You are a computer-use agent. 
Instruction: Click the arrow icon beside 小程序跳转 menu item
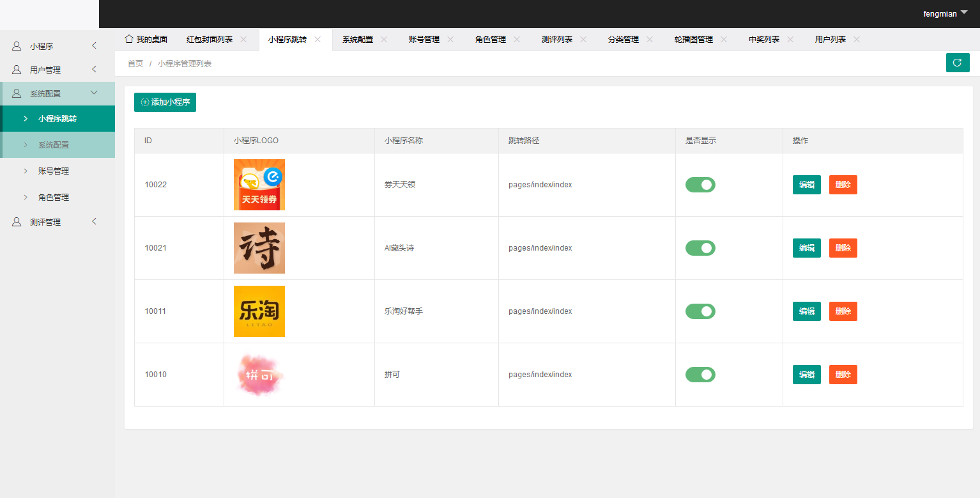[25, 118]
